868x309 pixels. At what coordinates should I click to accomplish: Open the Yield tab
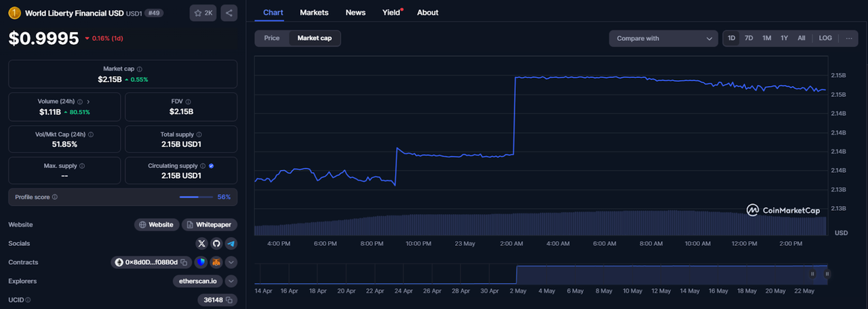point(392,12)
